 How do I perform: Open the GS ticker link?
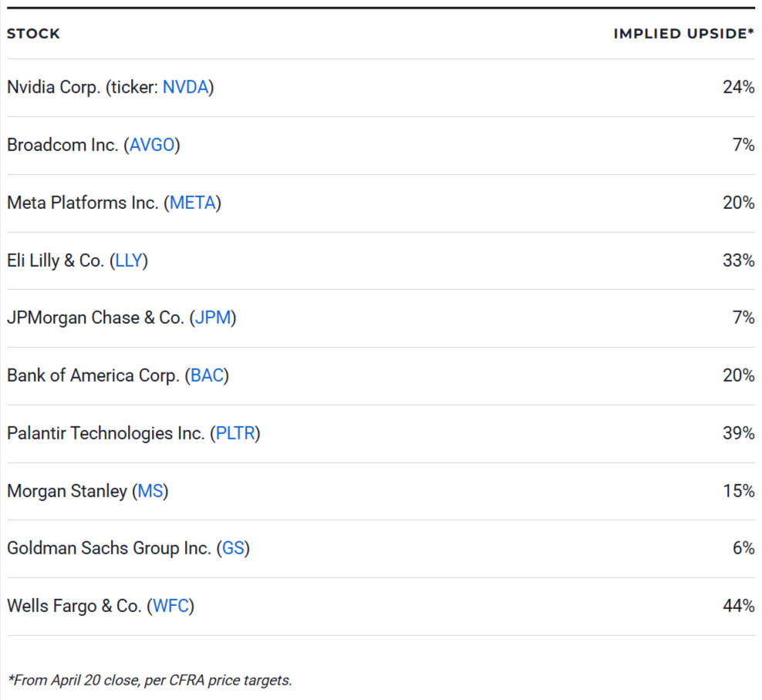pyautogui.click(x=233, y=548)
